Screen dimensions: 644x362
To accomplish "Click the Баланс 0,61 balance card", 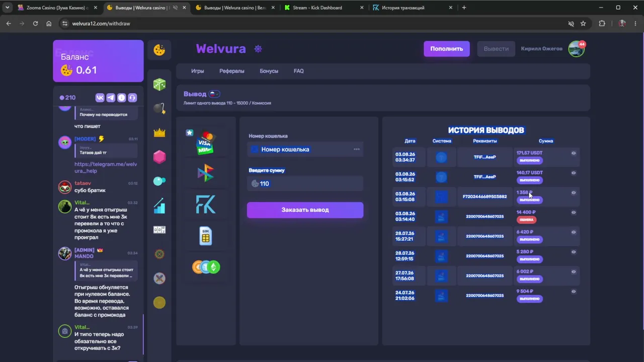I will click(98, 61).
